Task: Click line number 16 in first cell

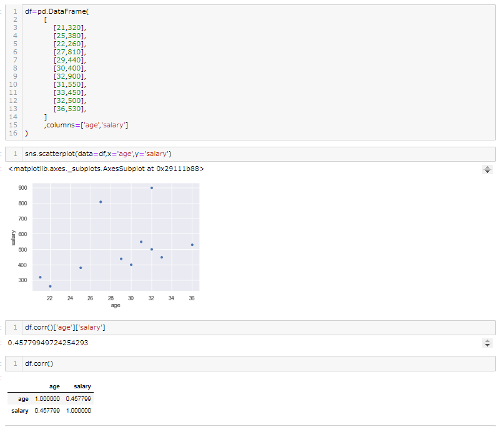Action: [x=13, y=133]
